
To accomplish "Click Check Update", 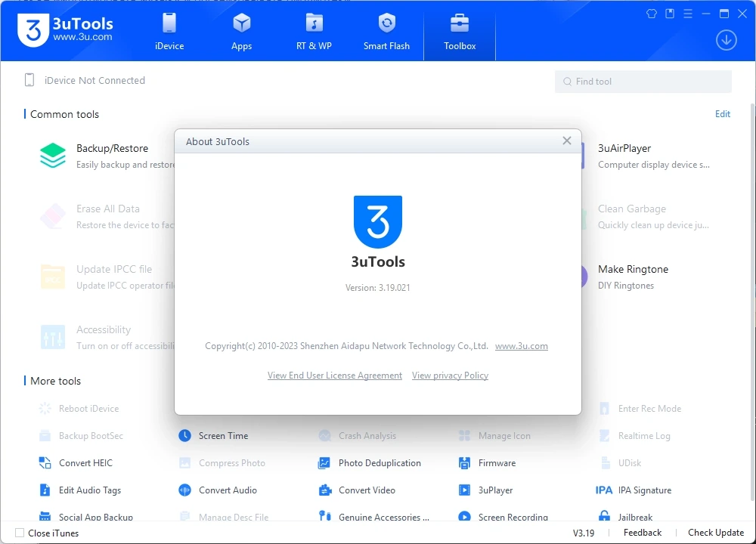I will tap(716, 533).
